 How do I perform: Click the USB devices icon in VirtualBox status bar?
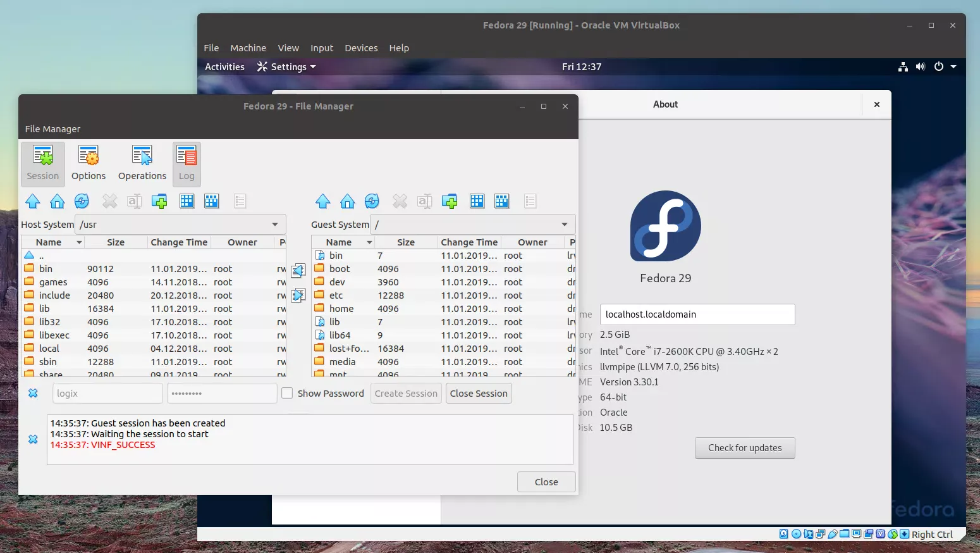(x=831, y=535)
